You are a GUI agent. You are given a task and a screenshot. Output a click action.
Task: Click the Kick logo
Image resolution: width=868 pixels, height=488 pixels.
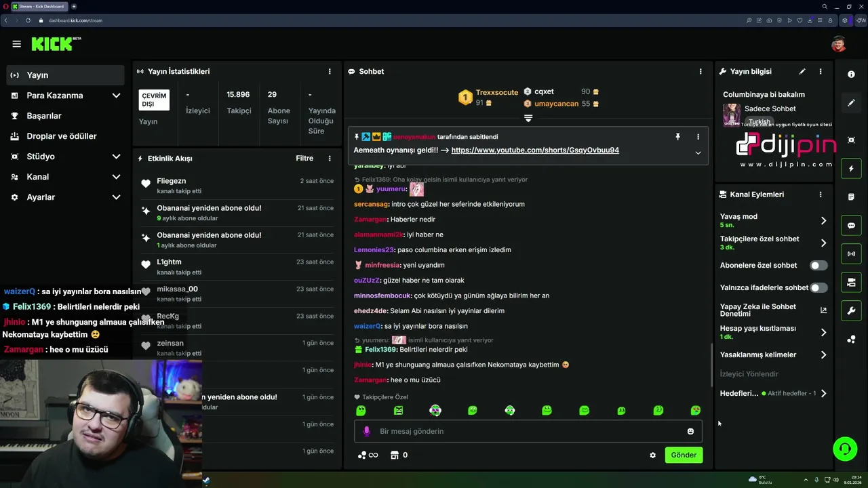pyautogui.click(x=56, y=44)
